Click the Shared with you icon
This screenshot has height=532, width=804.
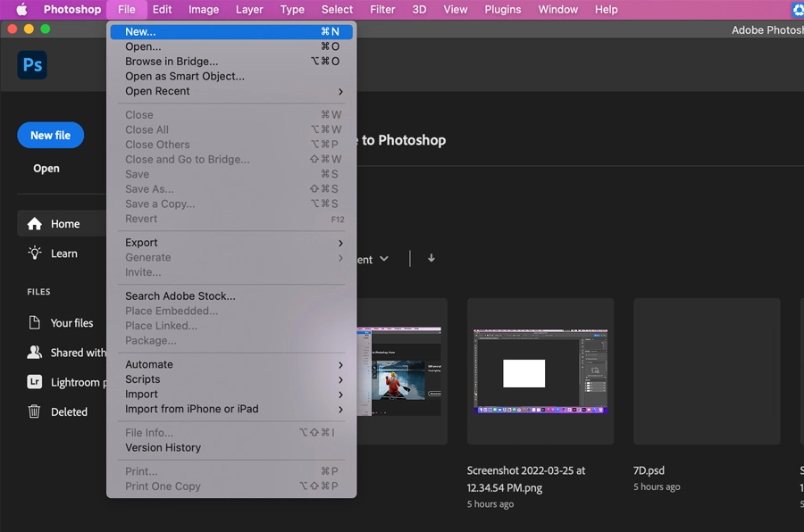click(35, 352)
